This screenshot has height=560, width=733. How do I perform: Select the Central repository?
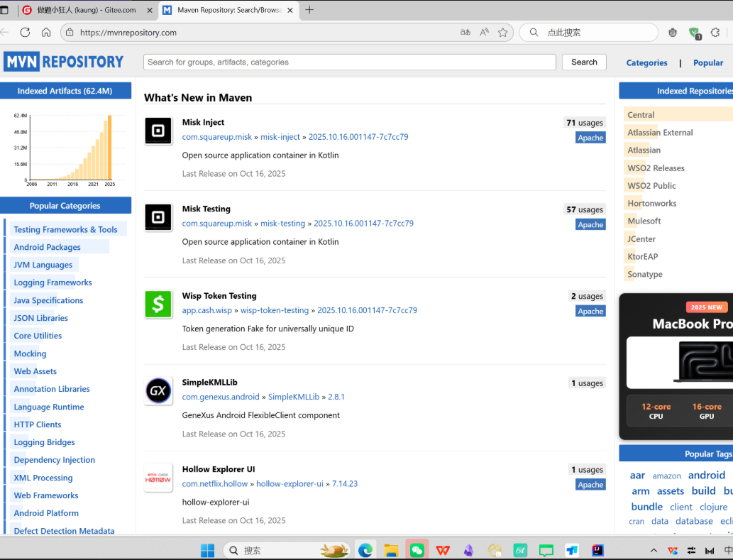click(x=641, y=114)
